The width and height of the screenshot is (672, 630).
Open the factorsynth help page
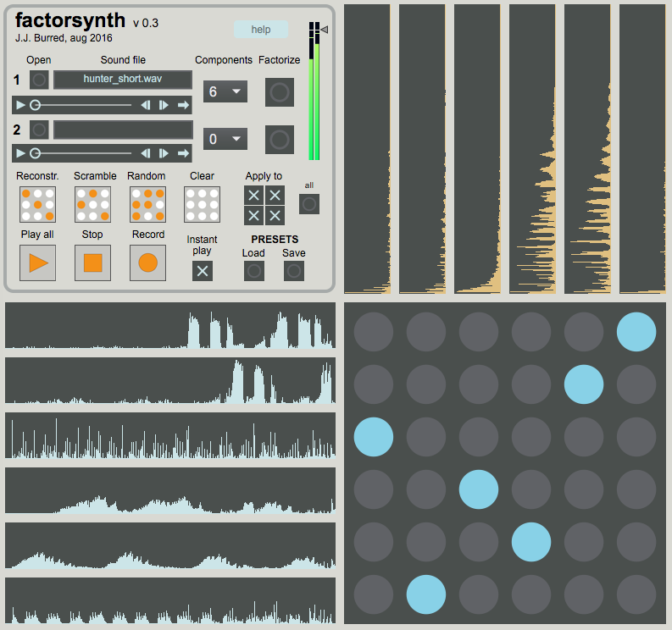[260, 29]
